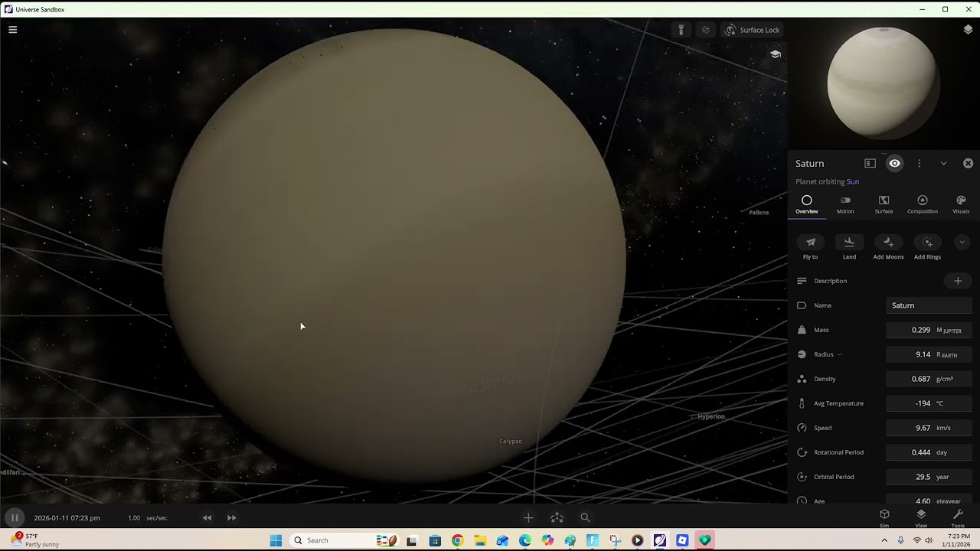Toggle the Saturn visibility eye icon
980x551 pixels.
(894, 163)
